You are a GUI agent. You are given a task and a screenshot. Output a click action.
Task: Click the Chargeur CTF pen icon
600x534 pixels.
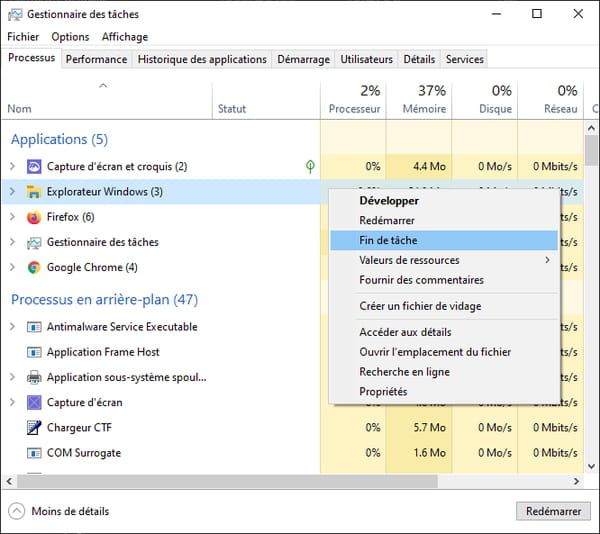pyautogui.click(x=34, y=428)
